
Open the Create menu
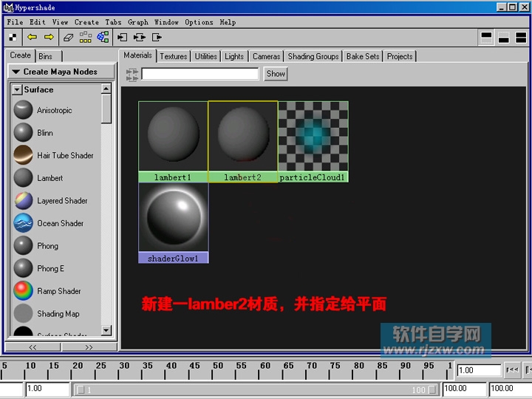click(86, 22)
